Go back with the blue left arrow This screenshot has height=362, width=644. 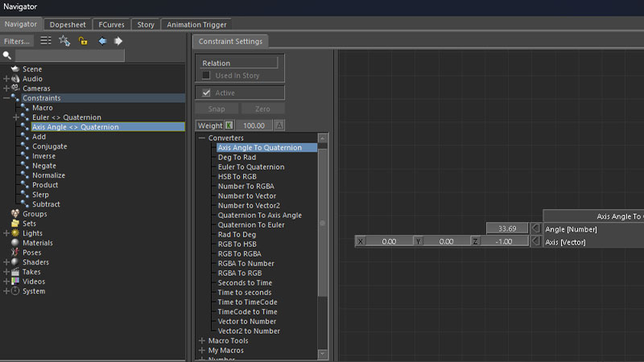tap(102, 41)
